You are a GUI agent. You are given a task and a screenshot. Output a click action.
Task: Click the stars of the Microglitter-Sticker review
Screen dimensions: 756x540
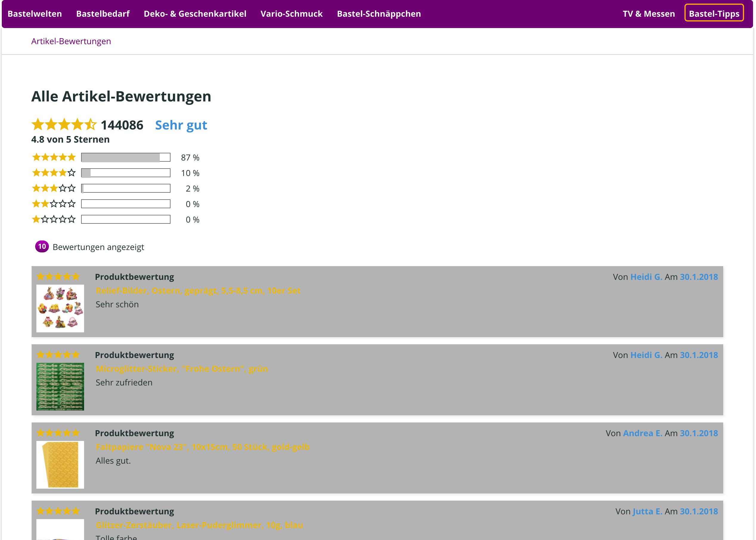tap(58, 354)
